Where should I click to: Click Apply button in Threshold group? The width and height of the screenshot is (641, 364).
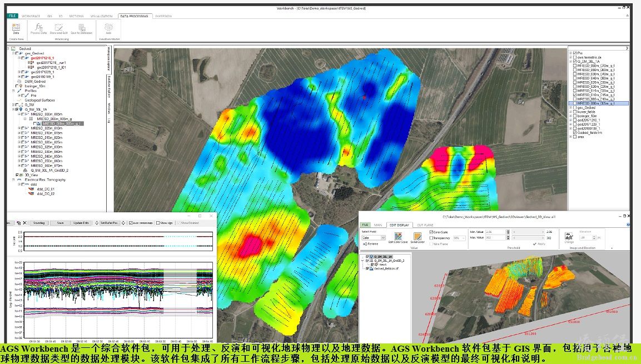[x=540, y=244]
